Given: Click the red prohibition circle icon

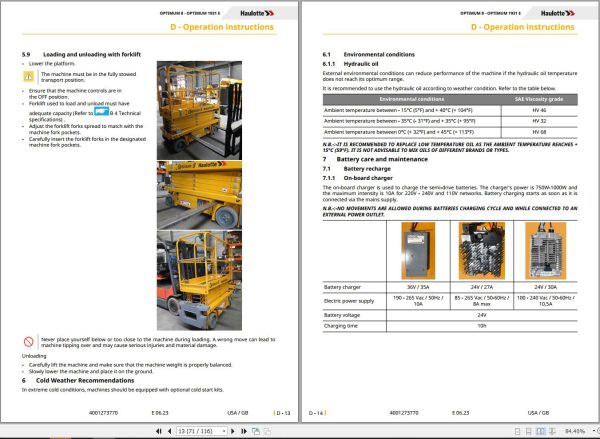Looking at the screenshot, I should 29,342.
